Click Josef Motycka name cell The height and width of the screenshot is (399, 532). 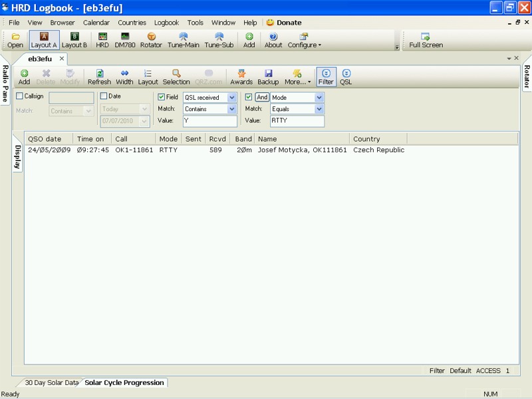coord(303,150)
